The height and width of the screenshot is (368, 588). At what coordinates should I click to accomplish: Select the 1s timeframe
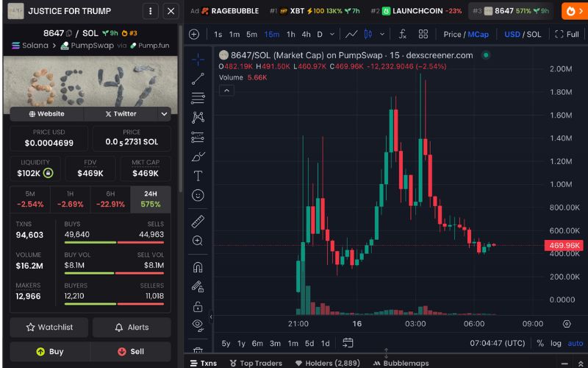click(218, 35)
